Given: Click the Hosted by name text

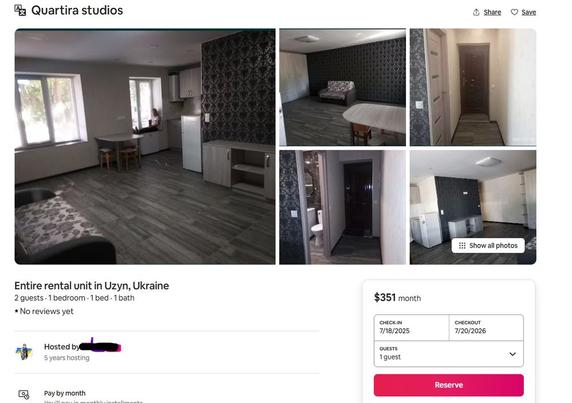Looking at the screenshot, I should click(x=82, y=346).
